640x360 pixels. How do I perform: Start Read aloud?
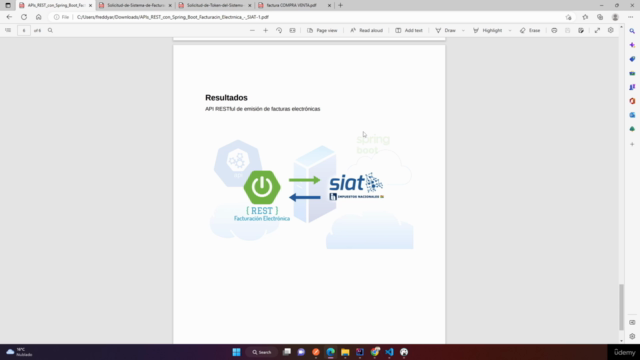(366, 30)
